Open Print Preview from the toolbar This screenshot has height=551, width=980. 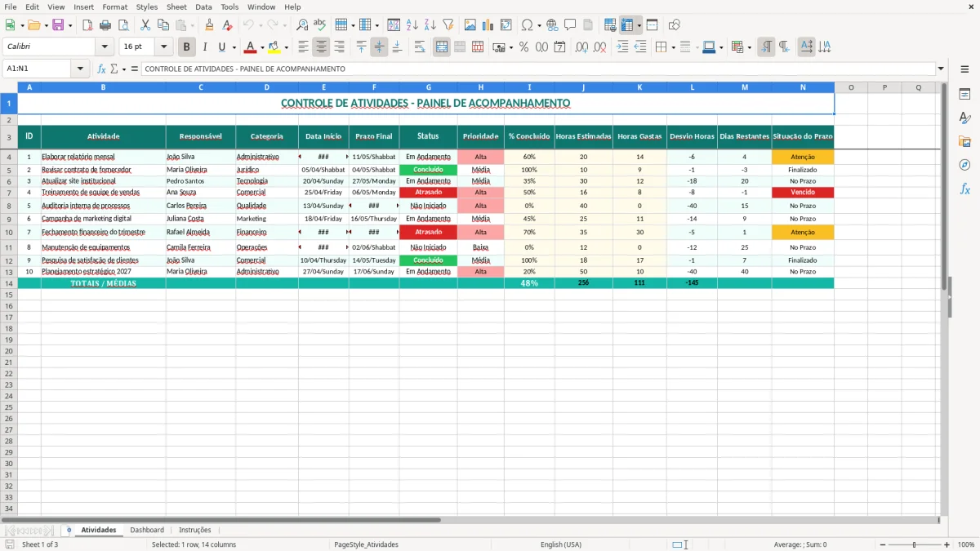click(124, 25)
